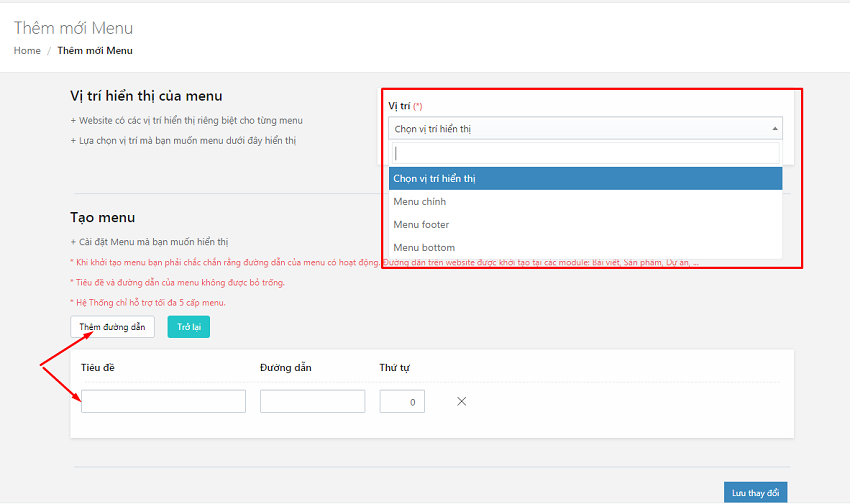Focus the Tiêu đề text field
Viewport: 850px width, 504px height.
(x=163, y=401)
